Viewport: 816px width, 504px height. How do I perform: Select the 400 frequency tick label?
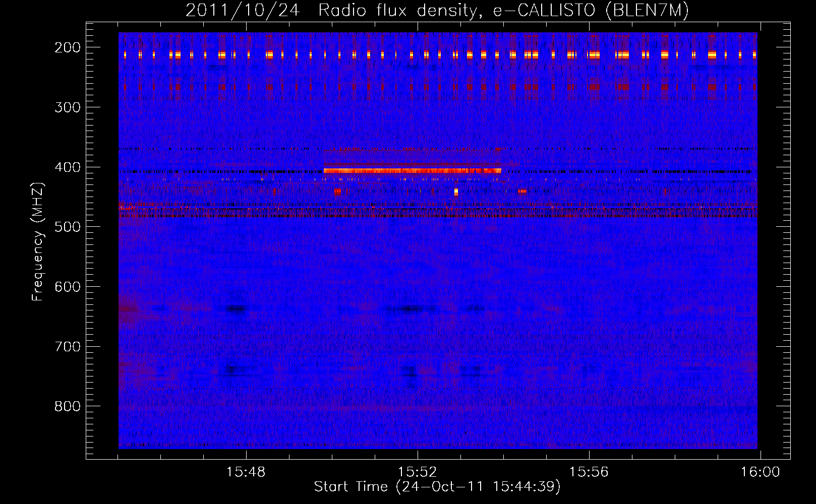click(68, 167)
